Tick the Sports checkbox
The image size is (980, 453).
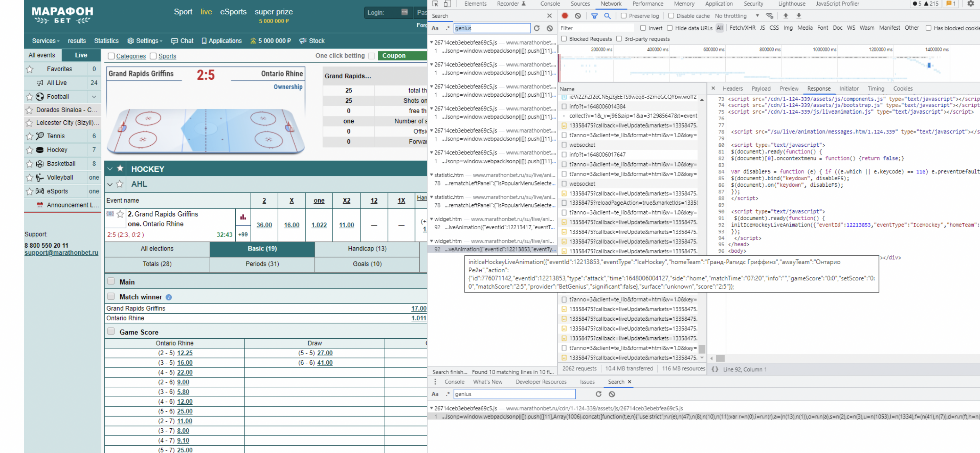(153, 56)
